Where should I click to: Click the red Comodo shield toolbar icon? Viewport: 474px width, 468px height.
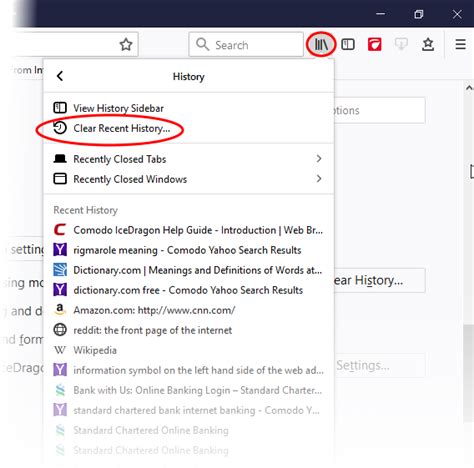pyautogui.click(x=375, y=44)
